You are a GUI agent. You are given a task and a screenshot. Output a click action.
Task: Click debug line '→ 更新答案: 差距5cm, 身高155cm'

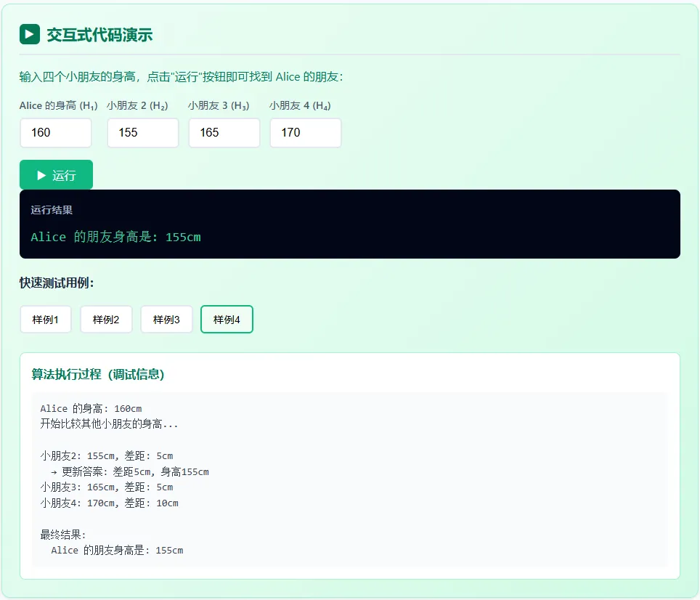click(130, 472)
